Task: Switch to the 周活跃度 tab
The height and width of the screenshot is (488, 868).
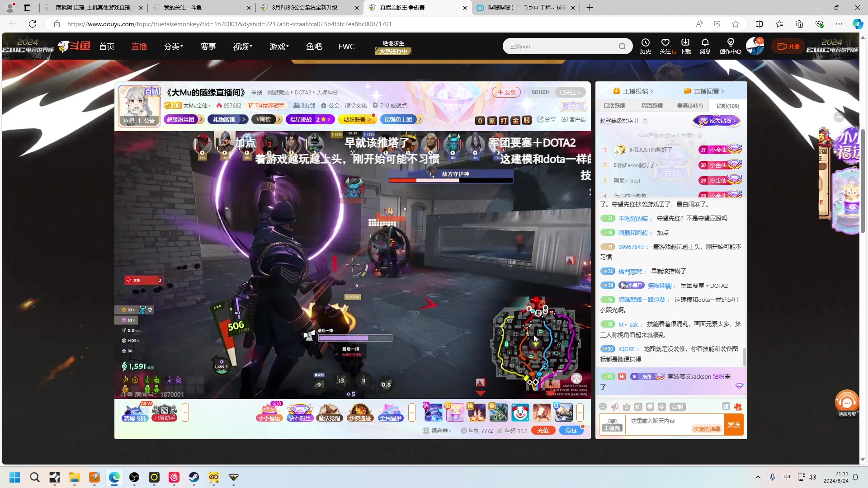Action: coord(652,106)
